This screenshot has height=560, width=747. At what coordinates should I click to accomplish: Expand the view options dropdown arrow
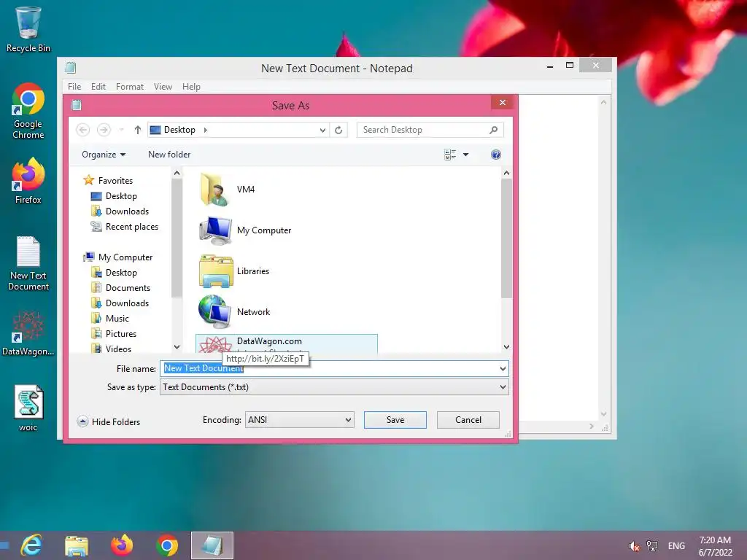466,155
